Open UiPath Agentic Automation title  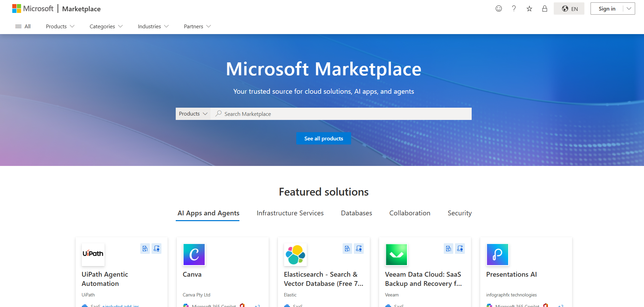tap(105, 279)
